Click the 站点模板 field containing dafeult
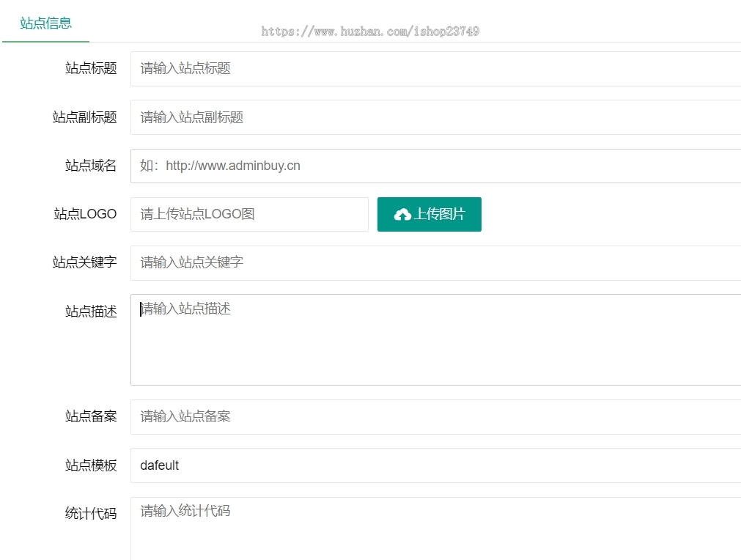Viewport: 741px width, 560px height. pyautogui.click(x=435, y=465)
